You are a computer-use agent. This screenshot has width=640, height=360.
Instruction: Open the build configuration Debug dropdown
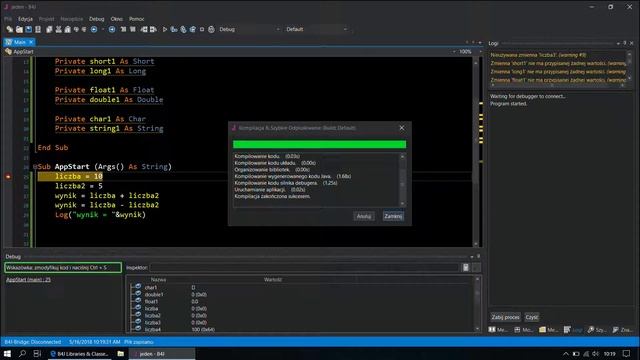[x=249, y=29]
